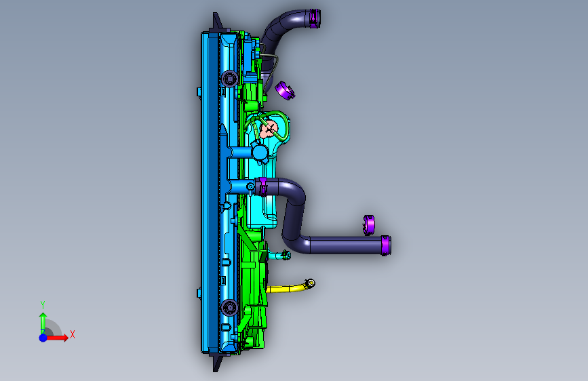Select the purple clamp at lower hose outlet end

click(x=386, y=245)
